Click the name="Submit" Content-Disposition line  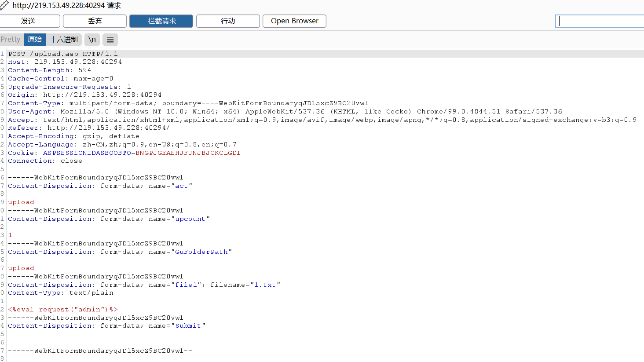[106, 326]
